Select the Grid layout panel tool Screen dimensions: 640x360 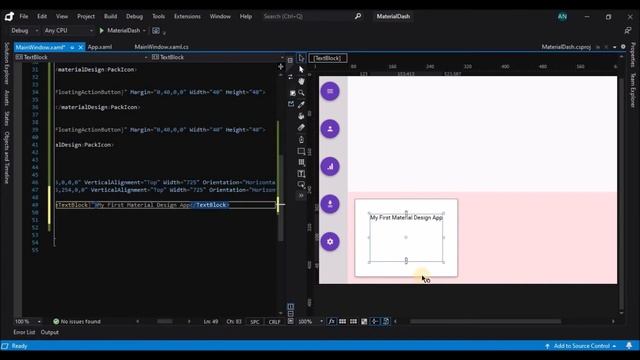301,162
